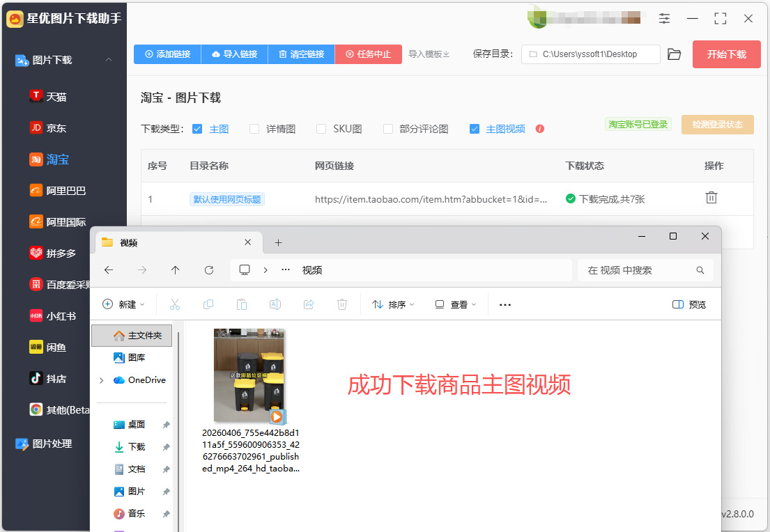
Task: Tick the SKU图 checkbox
Action: click(x=321, y=129)
